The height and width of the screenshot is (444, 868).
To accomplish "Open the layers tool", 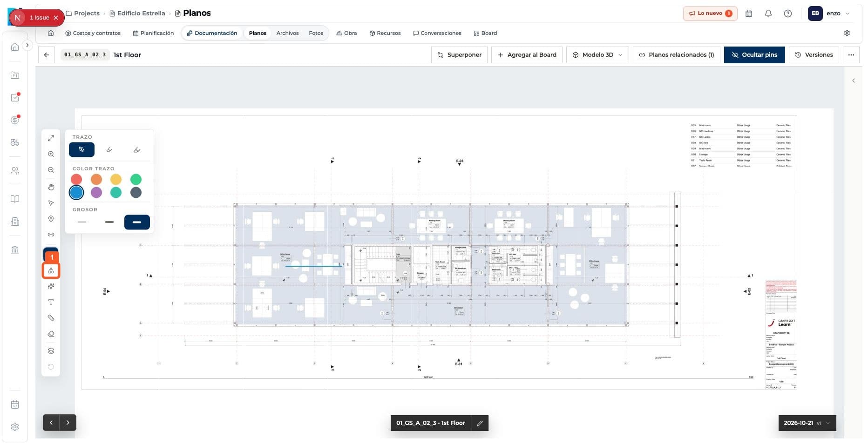I will pyautogui.click(x=51, y=351).
